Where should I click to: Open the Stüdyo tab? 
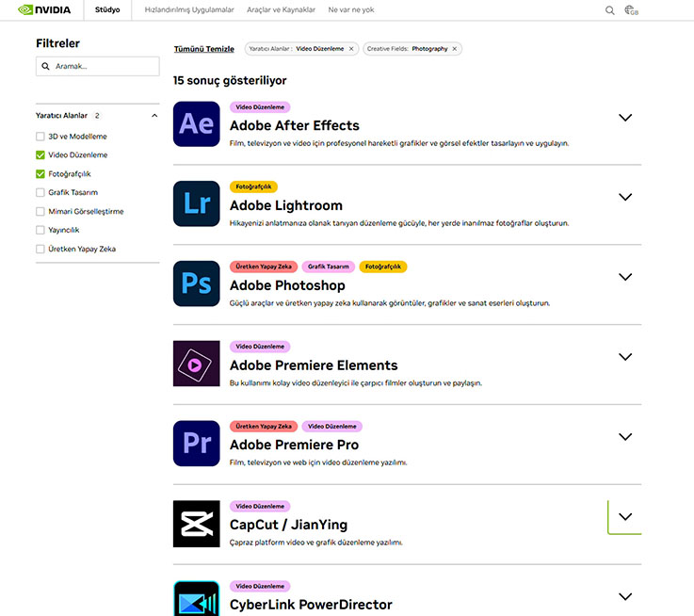coord(107,9)
